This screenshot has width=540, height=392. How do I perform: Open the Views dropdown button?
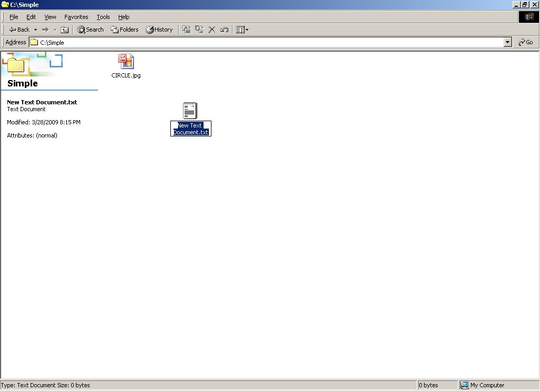coord(243,30)
